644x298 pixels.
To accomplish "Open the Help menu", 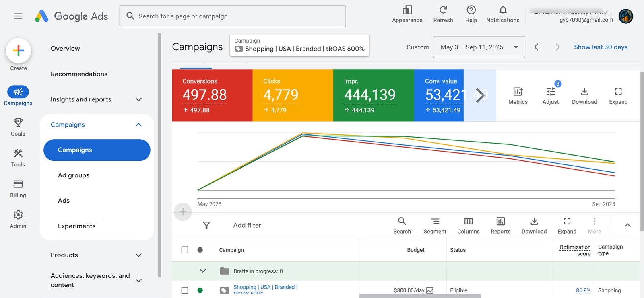I will (471, 14).
